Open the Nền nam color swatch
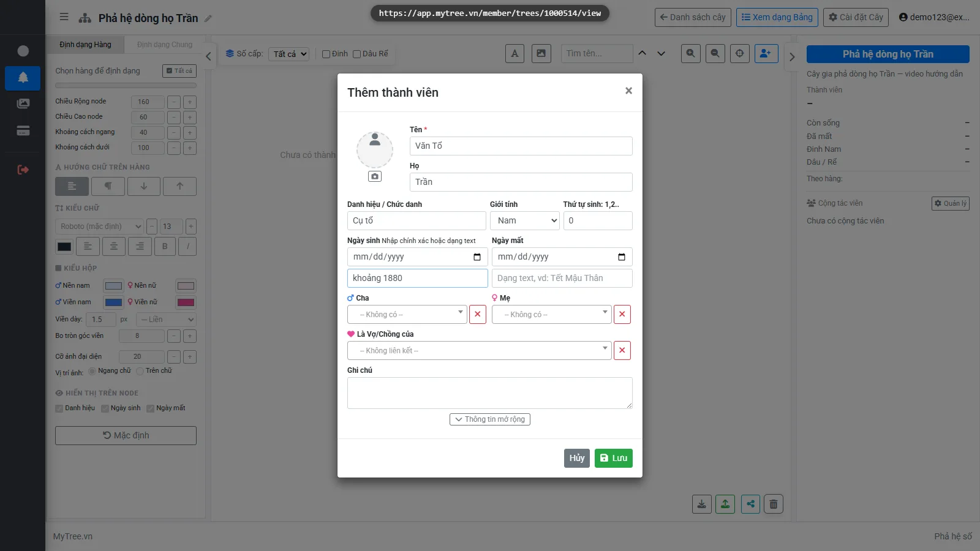 click(x=113, y=286)
